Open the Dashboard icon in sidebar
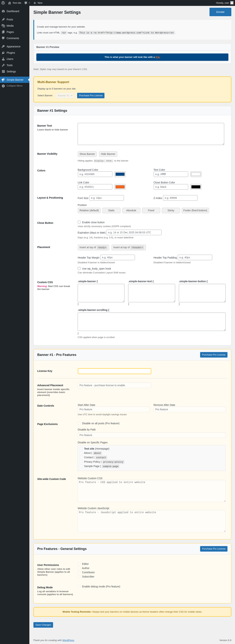 tap(3, 11)
